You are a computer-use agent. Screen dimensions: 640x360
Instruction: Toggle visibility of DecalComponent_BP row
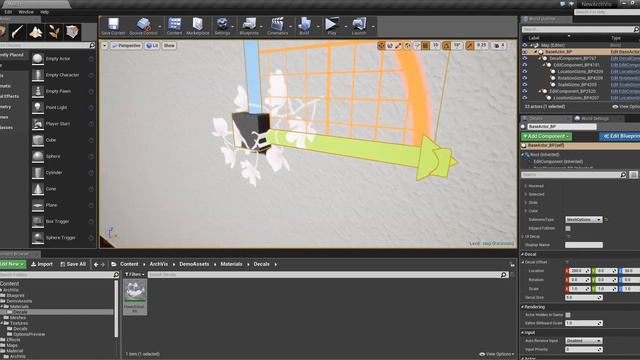coord(524,58)
